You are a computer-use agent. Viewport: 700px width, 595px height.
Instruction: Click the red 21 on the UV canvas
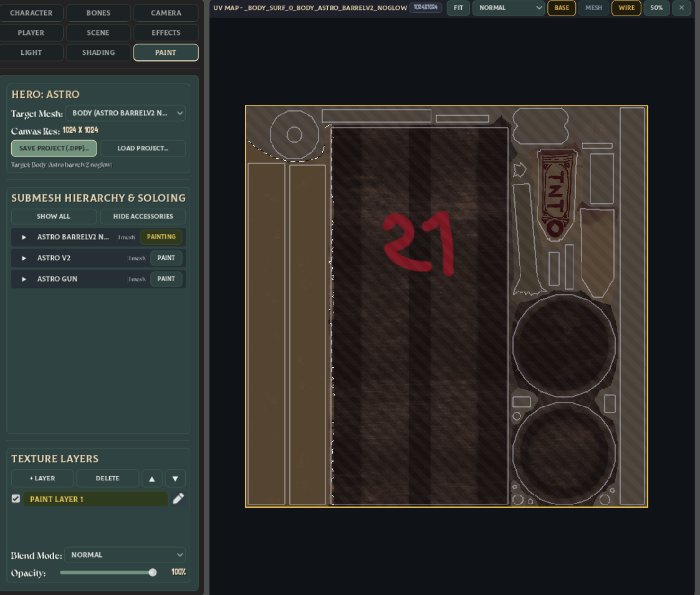[419, 243]
